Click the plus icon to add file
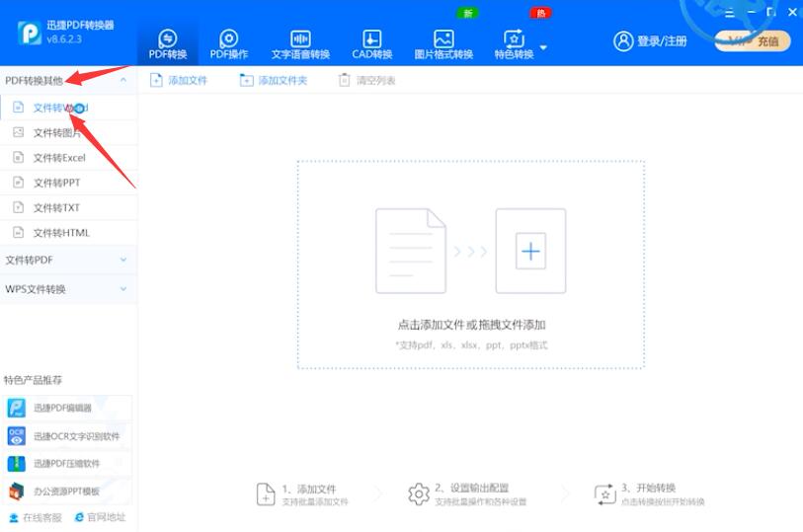The width and height of the screenshot is (803, 532). coord(530,251)
